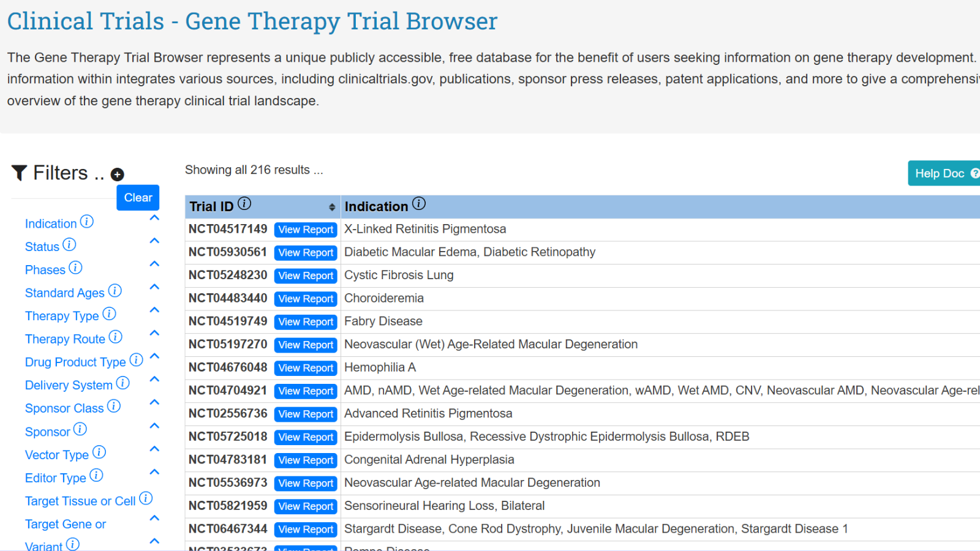Click the plus icon beside Filters heading
The width and height of the screenshot is (980, 551).
click(117, 175)
